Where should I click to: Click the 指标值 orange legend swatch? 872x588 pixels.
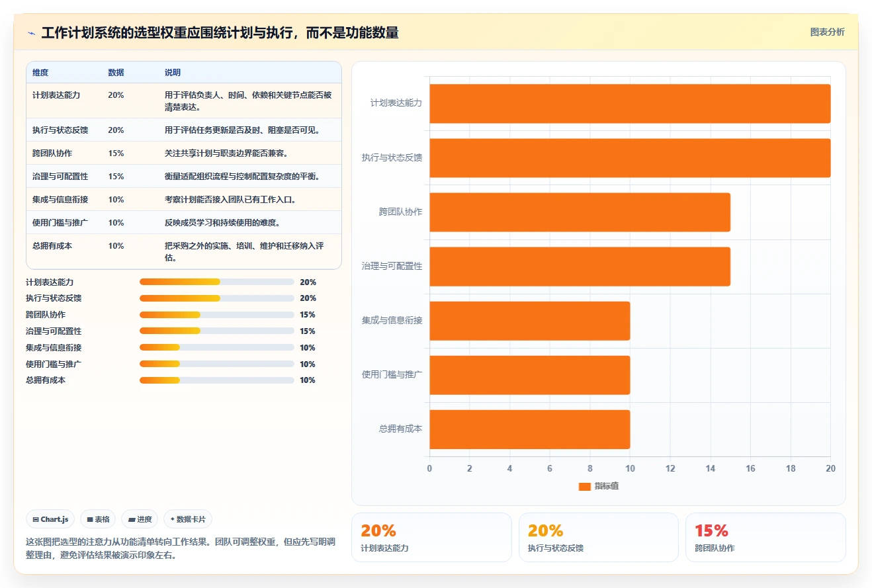(584, 486)
